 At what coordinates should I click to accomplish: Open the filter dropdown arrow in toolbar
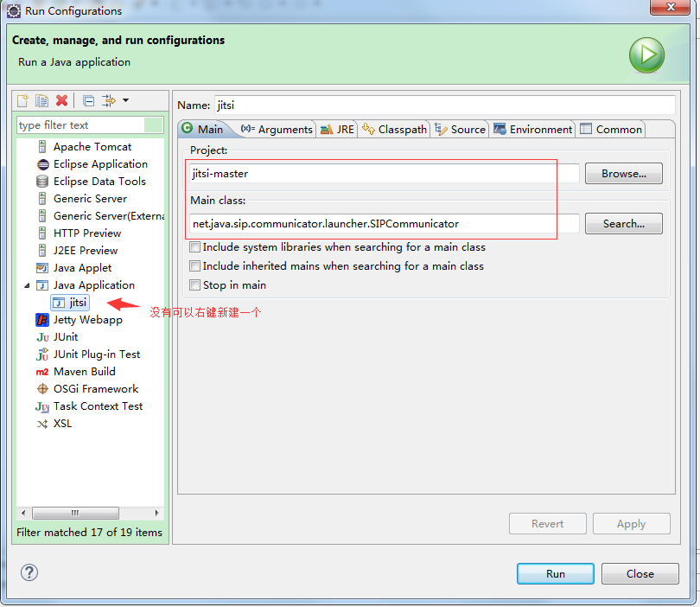click(126, 100)
